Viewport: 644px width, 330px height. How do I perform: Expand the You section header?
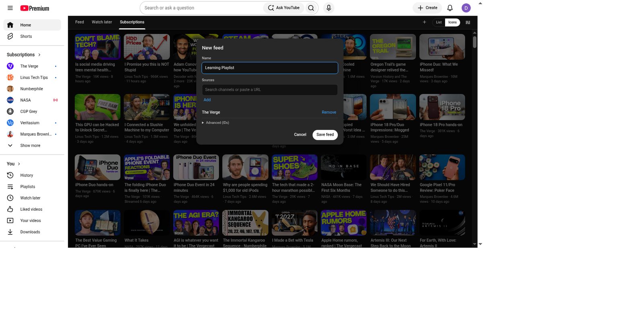point(14,164)
